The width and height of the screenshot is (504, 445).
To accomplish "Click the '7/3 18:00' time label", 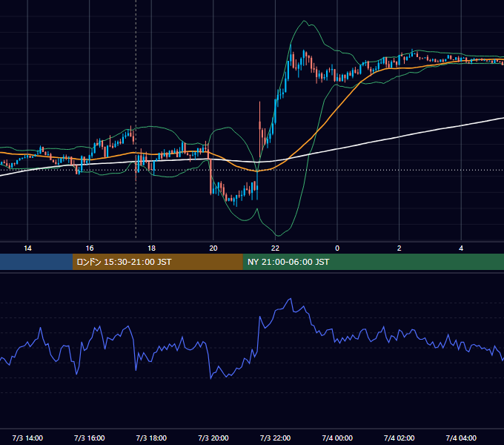I will [x=151, y=438].
